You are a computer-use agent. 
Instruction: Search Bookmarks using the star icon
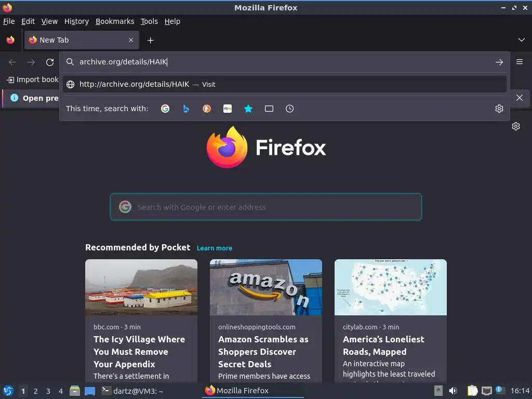(x=248, y=109)
